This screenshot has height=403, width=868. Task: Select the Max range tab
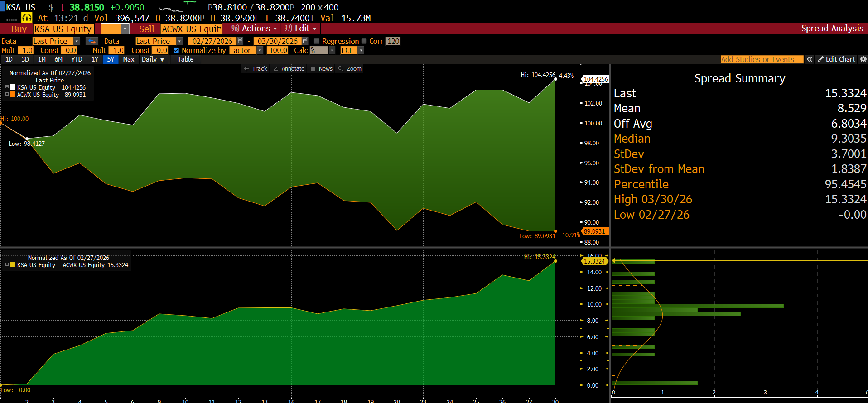129,59
